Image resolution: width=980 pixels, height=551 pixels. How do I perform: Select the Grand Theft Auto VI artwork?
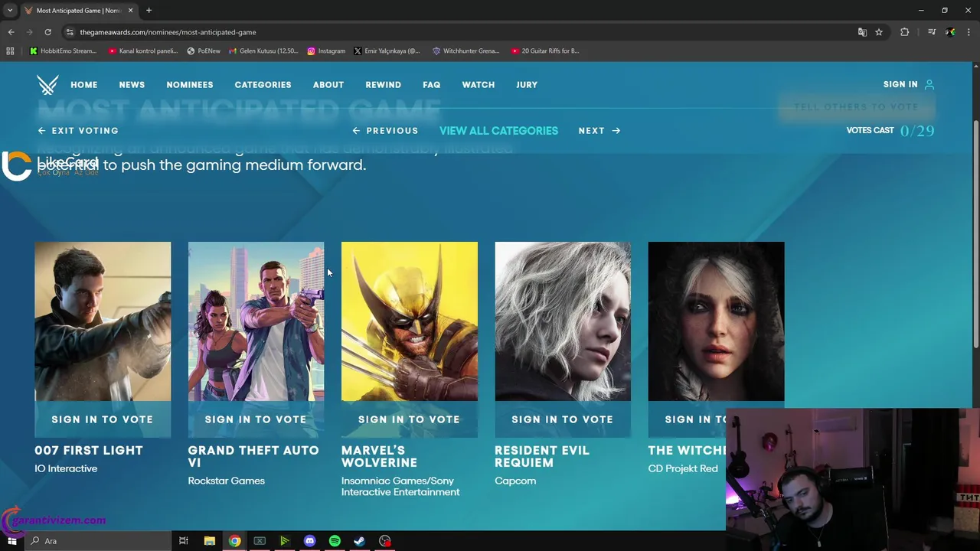pos(256,321)
